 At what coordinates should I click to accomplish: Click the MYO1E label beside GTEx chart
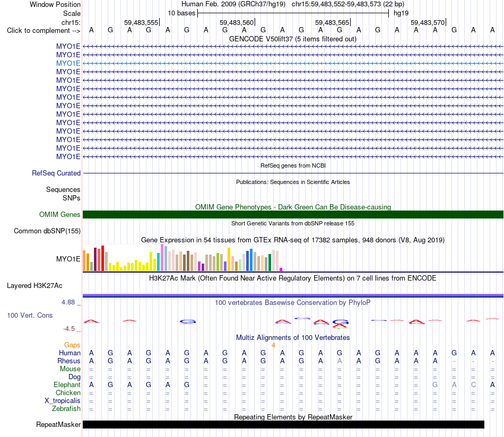click(x=68, y=259)
